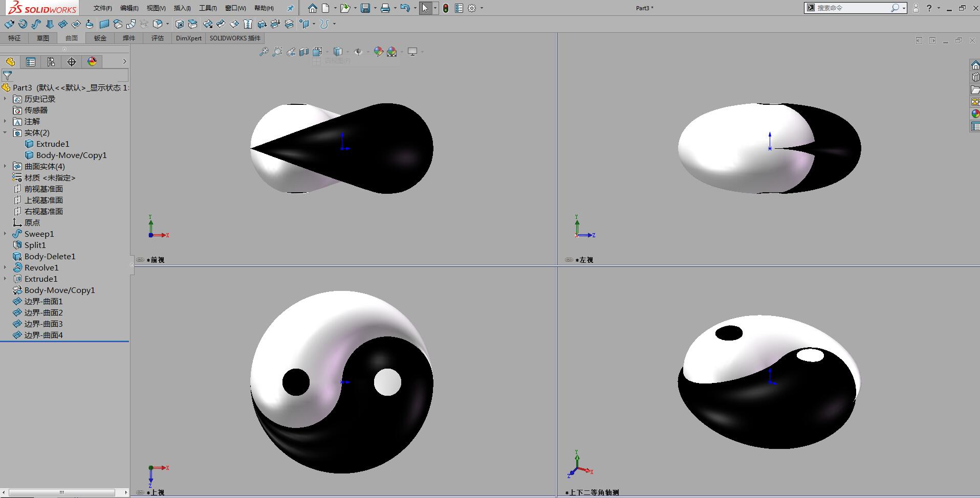Image resolution: width=980 pixels, height=498 pixels.
Task: Switch to PropertyManager panel tab
Action: [31, 62]
